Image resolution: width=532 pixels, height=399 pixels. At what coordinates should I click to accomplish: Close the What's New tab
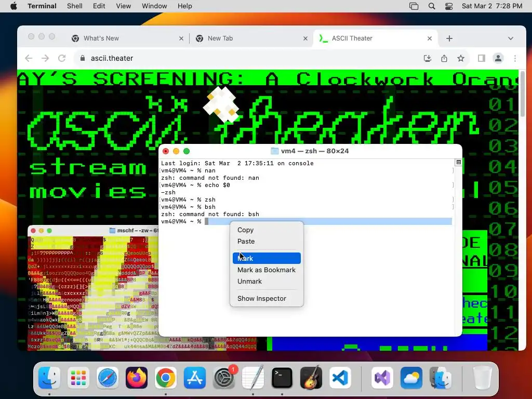point(181,38)
